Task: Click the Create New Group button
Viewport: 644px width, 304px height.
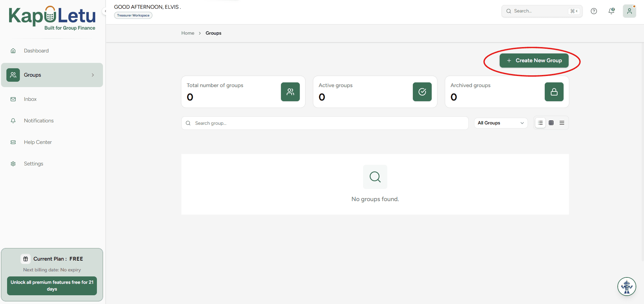Action: (534, 61)
